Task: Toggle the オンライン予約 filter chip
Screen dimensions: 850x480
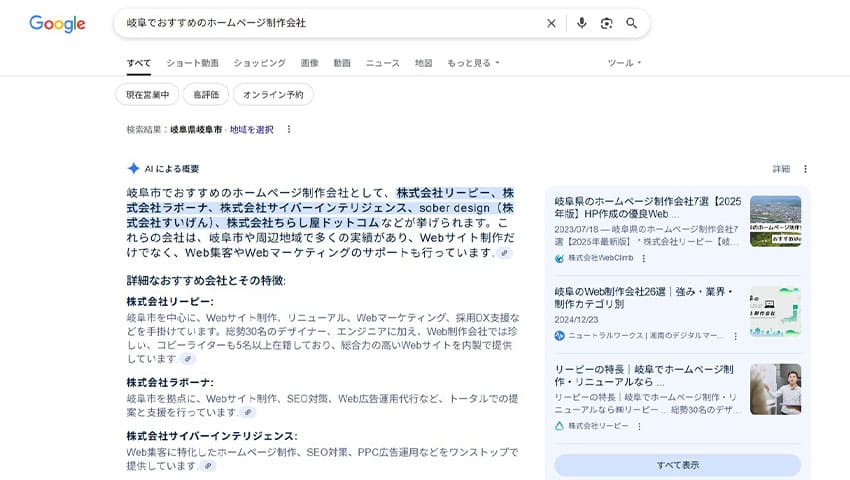Action: (x=273, y=94)
